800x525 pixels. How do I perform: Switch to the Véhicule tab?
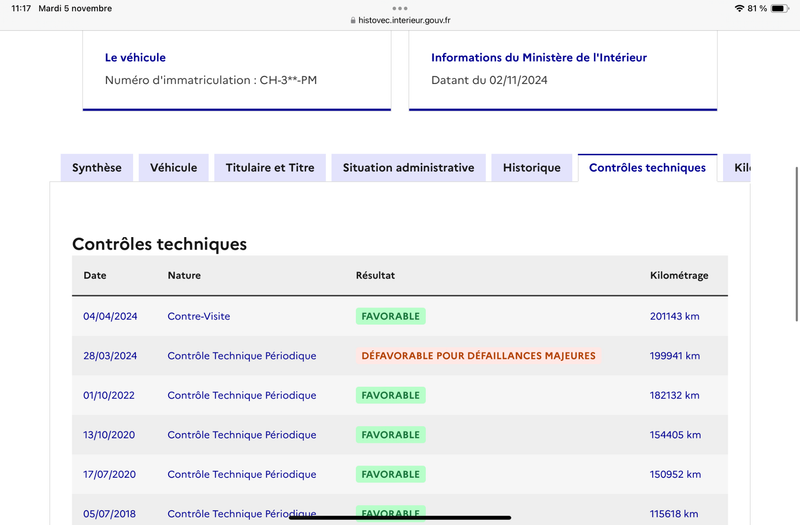[173, 168]
